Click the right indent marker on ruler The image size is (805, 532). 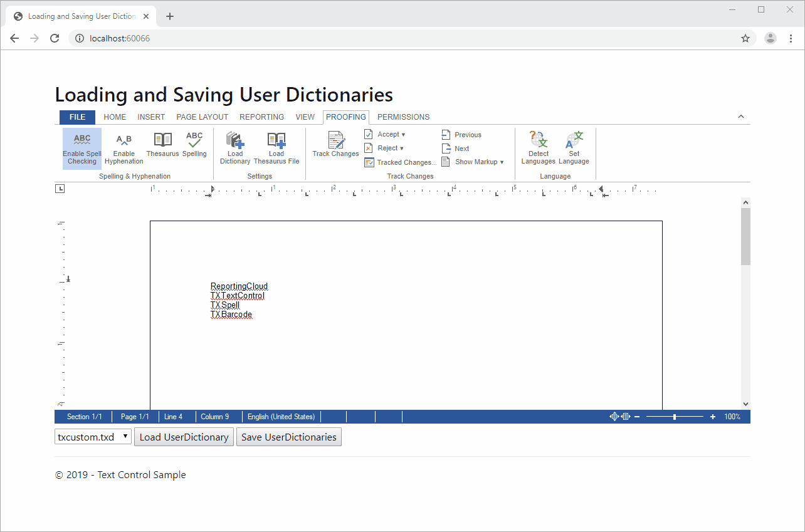pyautogui.click(x=601, y=190)
